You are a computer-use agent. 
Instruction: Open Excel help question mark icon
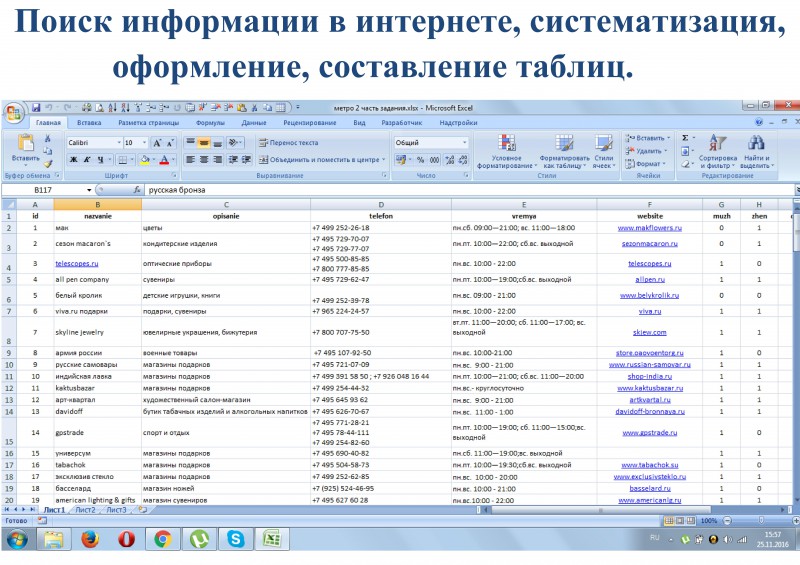click(759, 122)
